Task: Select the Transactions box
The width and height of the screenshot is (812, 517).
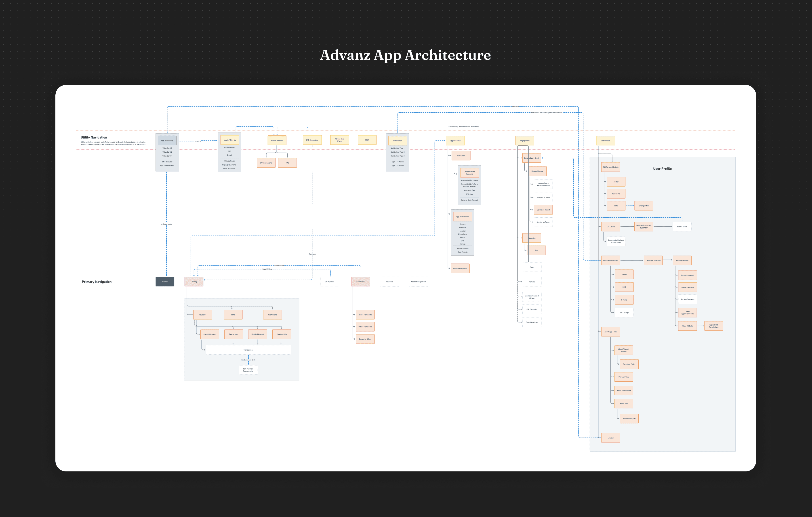Action: click(248, 350)
